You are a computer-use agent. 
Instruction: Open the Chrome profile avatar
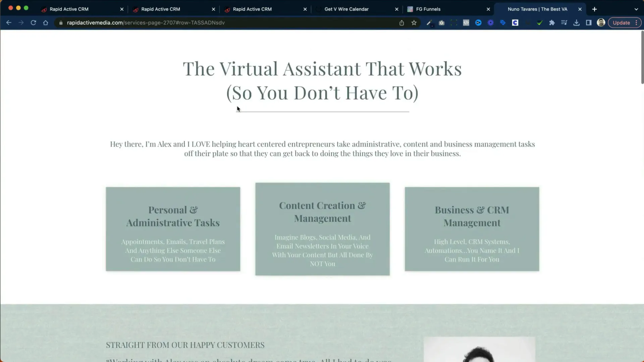601,23
